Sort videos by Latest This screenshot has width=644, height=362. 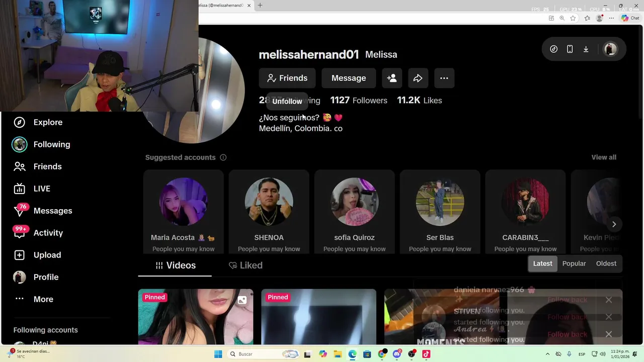tap(542, 263)
